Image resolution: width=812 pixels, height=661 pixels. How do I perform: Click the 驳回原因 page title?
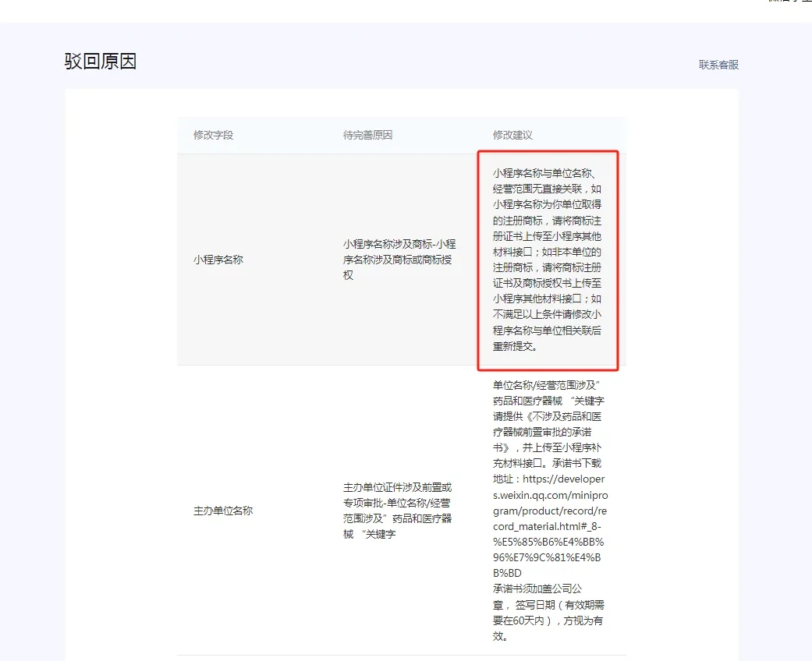tap(100, 62)
